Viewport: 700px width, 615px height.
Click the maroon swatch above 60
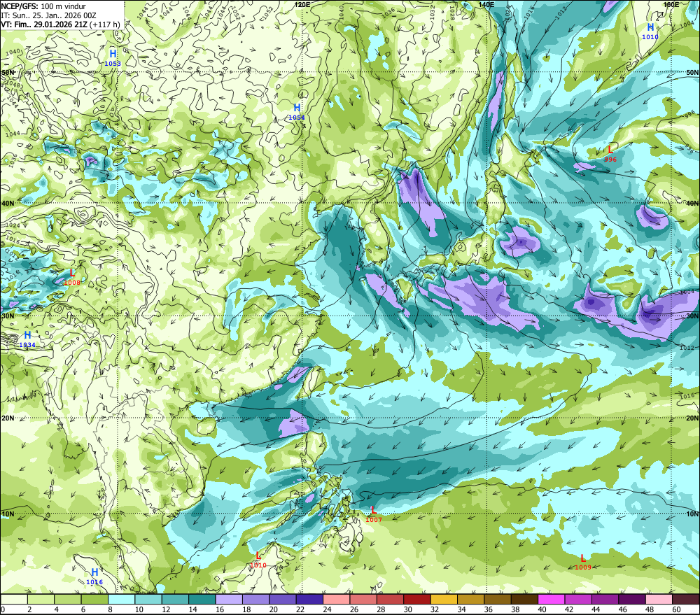(686, 600)
